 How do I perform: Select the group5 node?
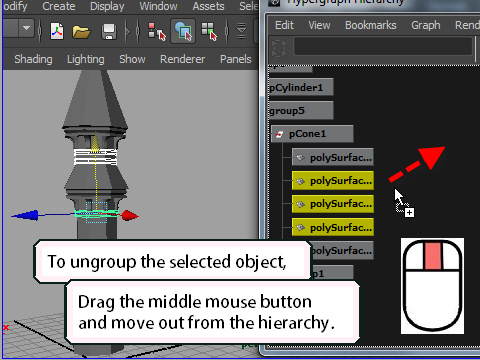coord(301,111)
